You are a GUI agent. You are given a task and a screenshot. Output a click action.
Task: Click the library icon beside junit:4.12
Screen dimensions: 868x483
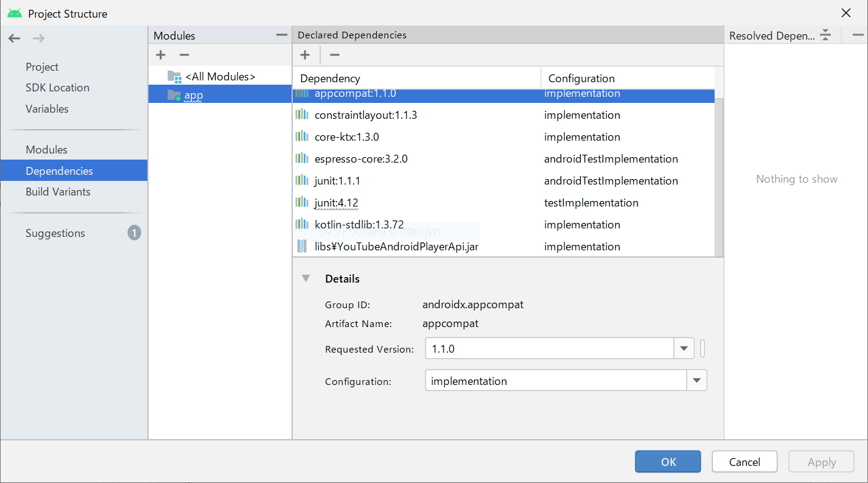pyautogui.click(x=302, y=202)
